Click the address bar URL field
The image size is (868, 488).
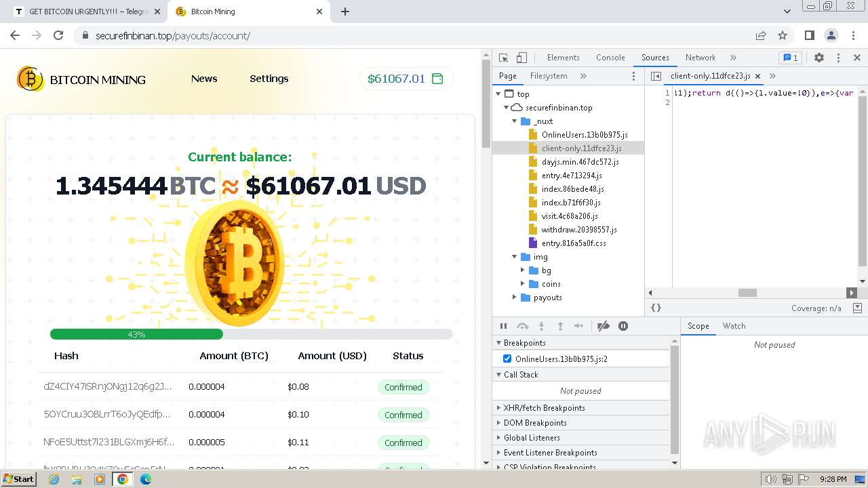click(414, 35)
